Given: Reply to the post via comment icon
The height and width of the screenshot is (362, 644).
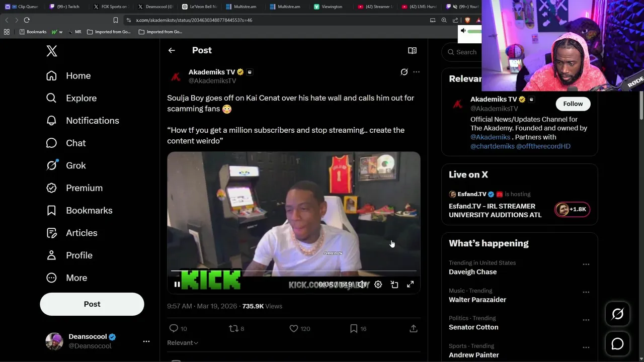Looking at the screenshot, I should [x=174, y=328].
